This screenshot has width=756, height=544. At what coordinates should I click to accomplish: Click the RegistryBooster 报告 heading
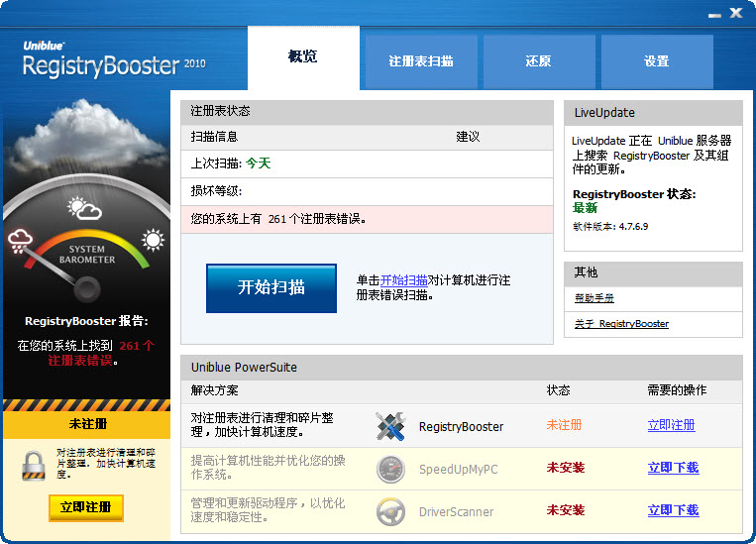(87, 321)
